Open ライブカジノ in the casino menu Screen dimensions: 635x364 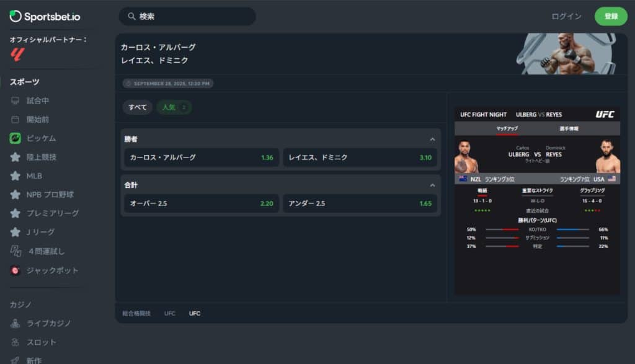point(48,323)
